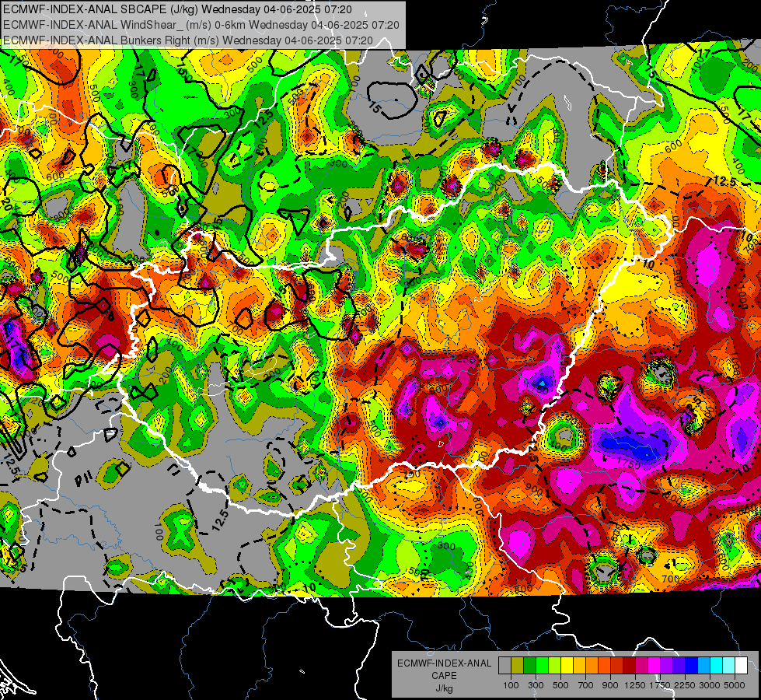Click the 3000 value label in the legend
761x700 pixels.
coord(710,685)
